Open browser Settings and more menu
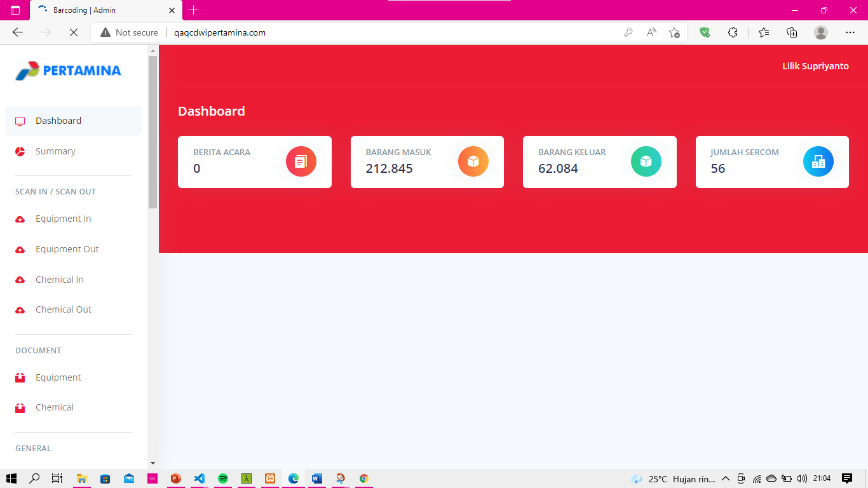Viewport: 868px width, 488px height. click(x=850, y=32)
